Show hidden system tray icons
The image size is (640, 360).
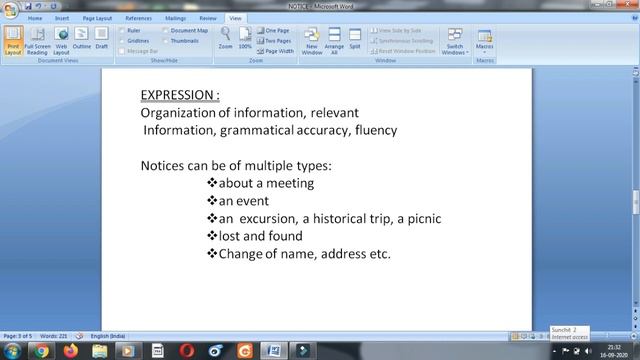(x=554, y=351)
